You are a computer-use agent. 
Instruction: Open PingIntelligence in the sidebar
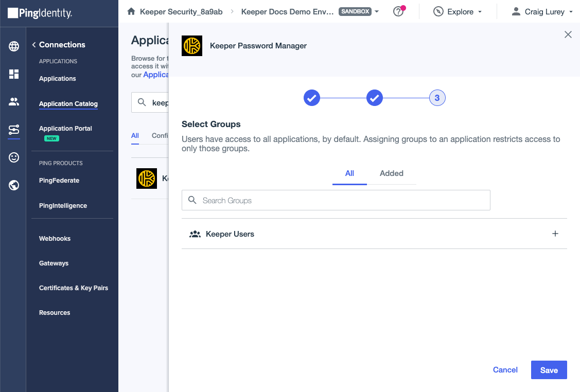click(63, 206)
